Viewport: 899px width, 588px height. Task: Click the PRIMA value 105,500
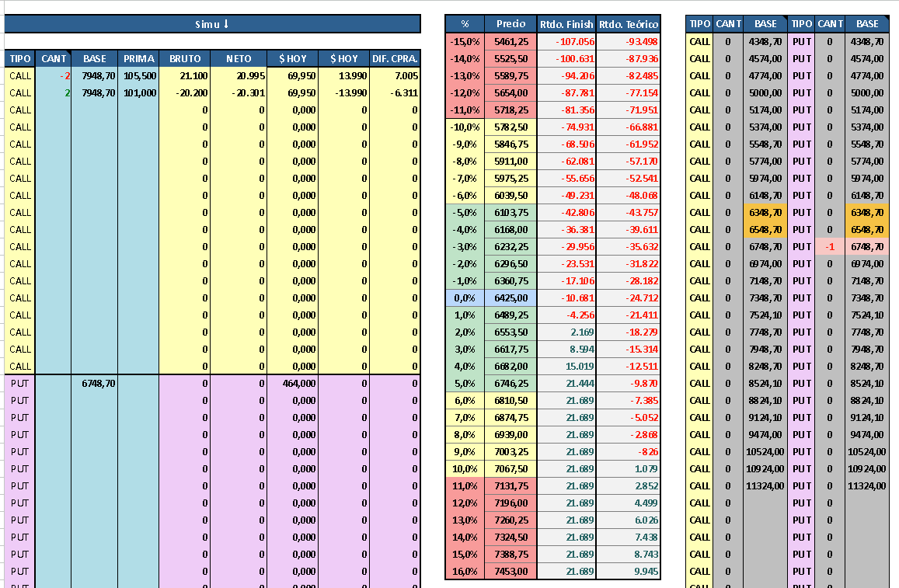pos(139,75)
